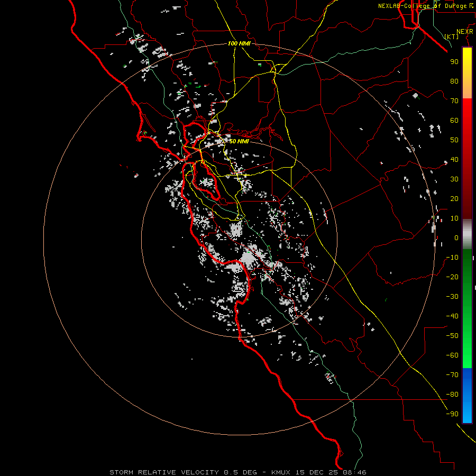Select the -20 value on velocity scale
This screenshot has height=476, width=476.
(452, 277)
